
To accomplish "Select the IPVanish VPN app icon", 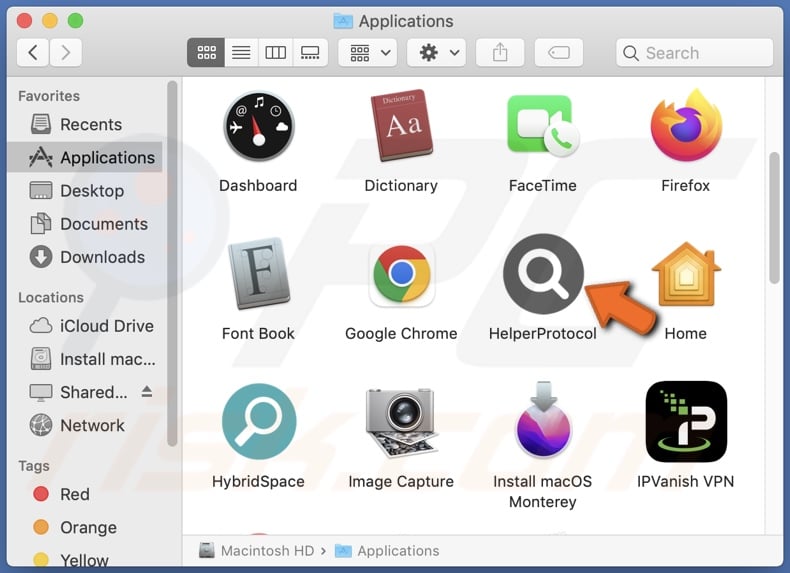I will pyautogui.click(x=686, y=421).
